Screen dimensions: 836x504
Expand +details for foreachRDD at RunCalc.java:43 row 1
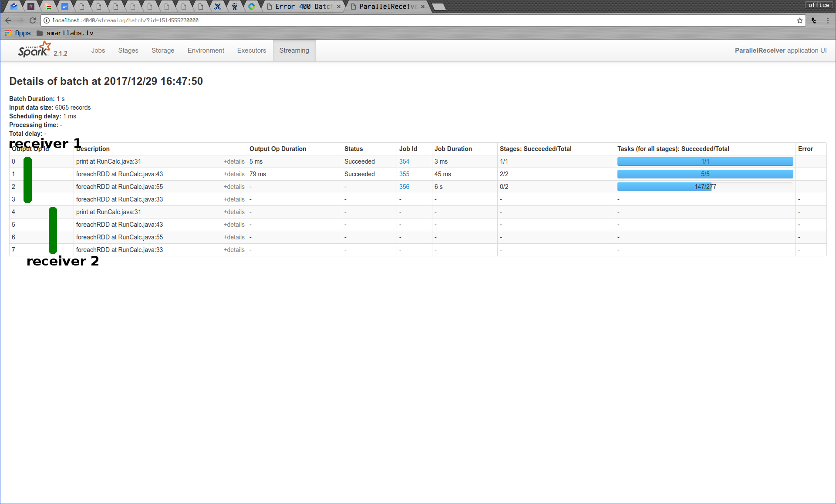tap(234, 174)
